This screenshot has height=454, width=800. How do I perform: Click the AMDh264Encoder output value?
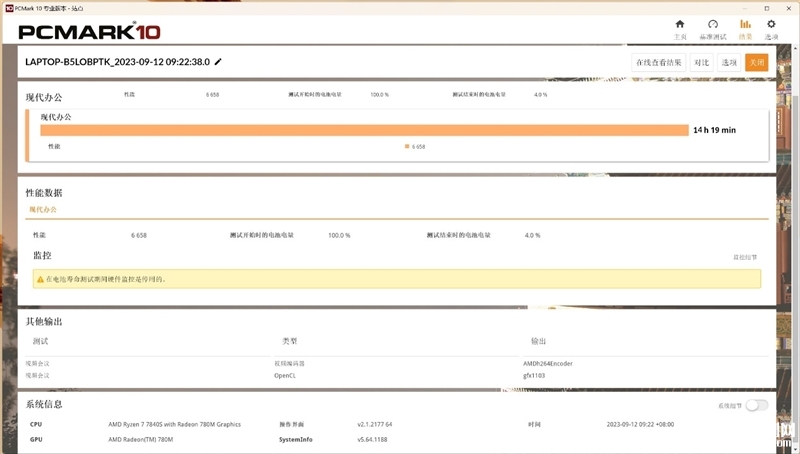(x=547, y=364)
